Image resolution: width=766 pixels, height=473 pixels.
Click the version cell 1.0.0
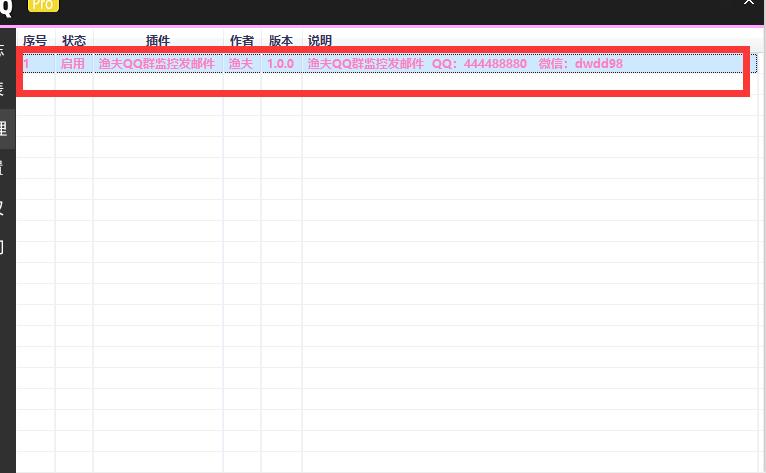[280, 64]
